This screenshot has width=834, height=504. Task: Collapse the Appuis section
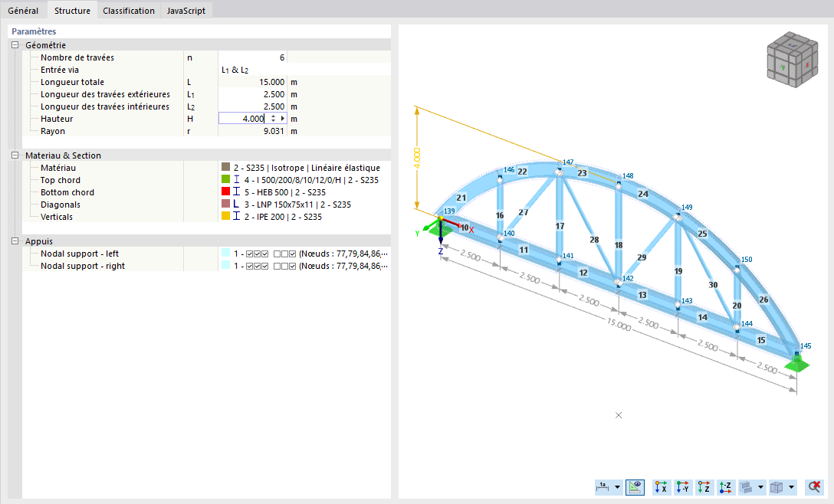pos(15,241)
